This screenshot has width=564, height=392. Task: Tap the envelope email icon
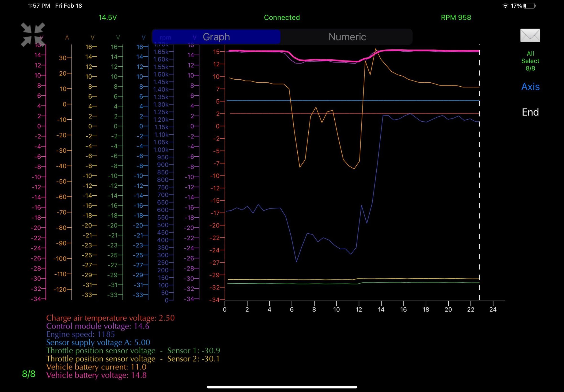click(530, 36)
